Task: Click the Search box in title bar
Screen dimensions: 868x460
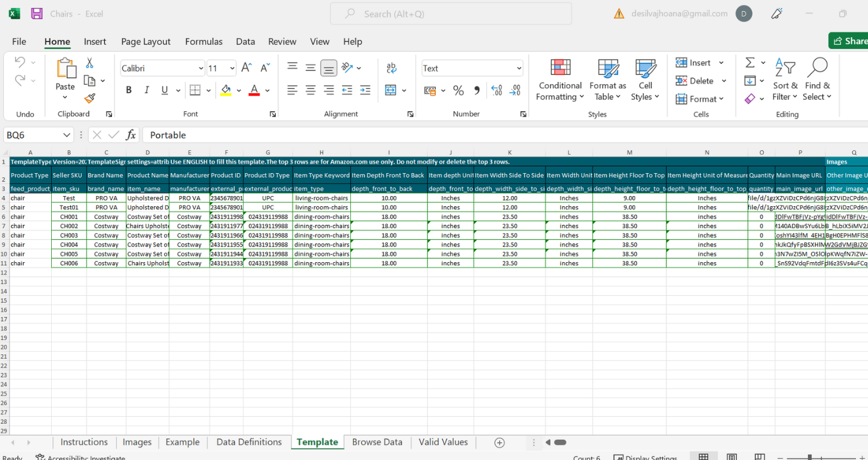Action: tap(451, 14)
